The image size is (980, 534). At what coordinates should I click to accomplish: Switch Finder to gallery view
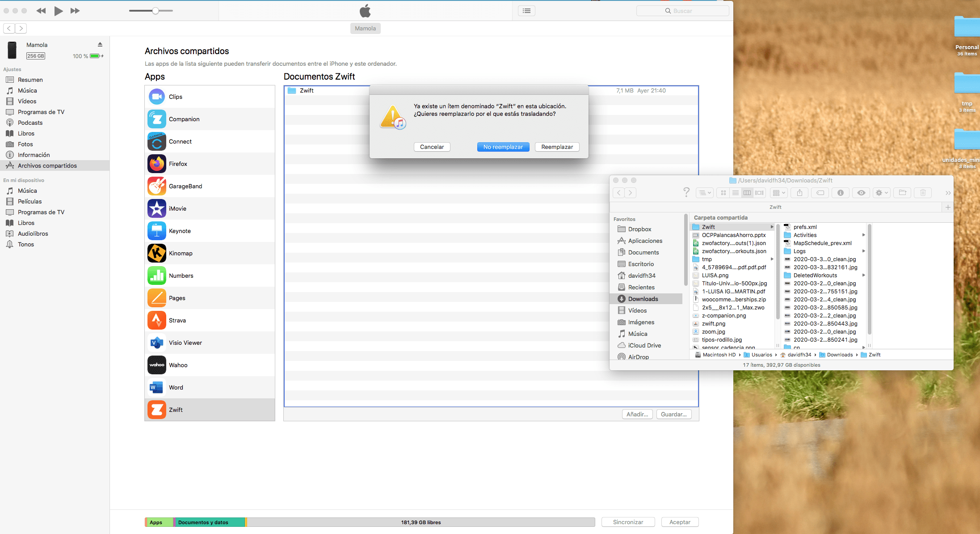pos(759,193)
